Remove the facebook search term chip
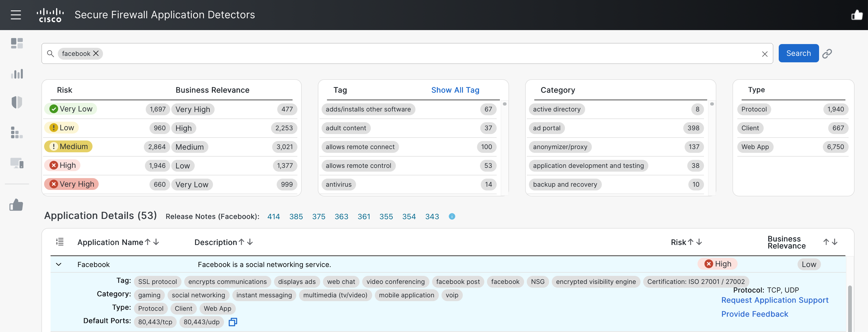 pyautogui.click(x=96, y=53)
